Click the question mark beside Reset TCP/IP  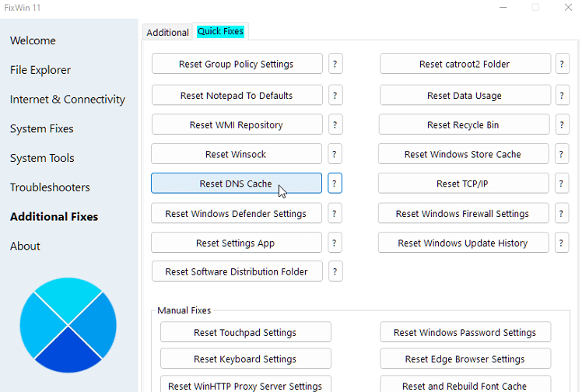point(563,184)
